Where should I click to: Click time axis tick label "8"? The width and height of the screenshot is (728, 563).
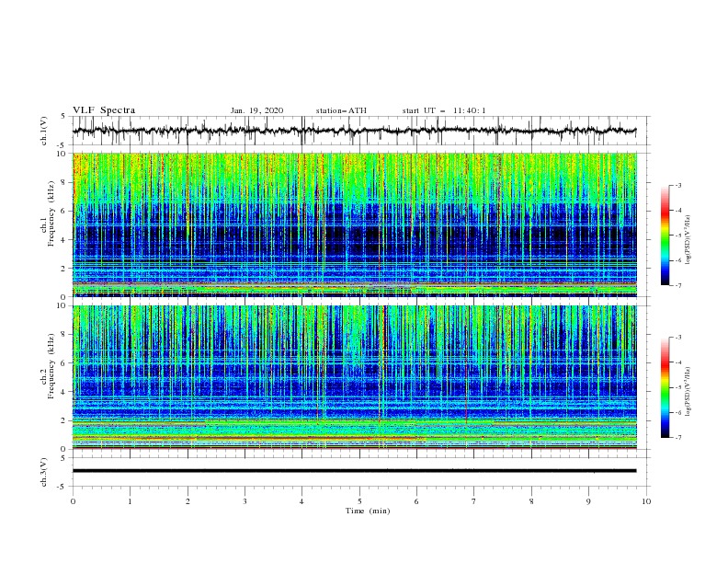tap(531, 501)
